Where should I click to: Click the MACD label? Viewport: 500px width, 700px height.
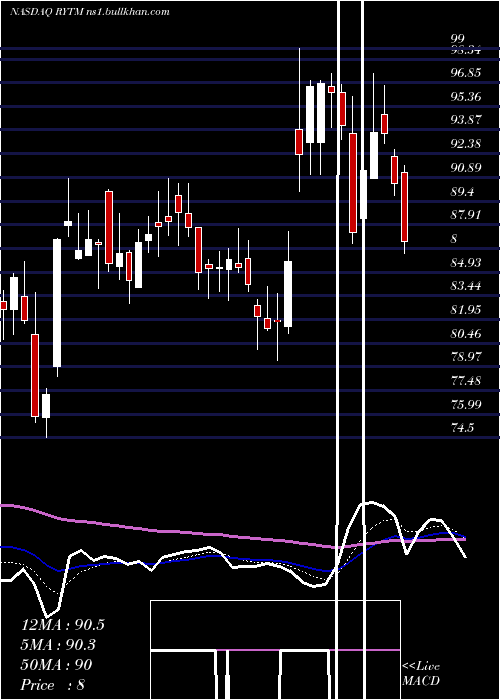pos(421,681)
